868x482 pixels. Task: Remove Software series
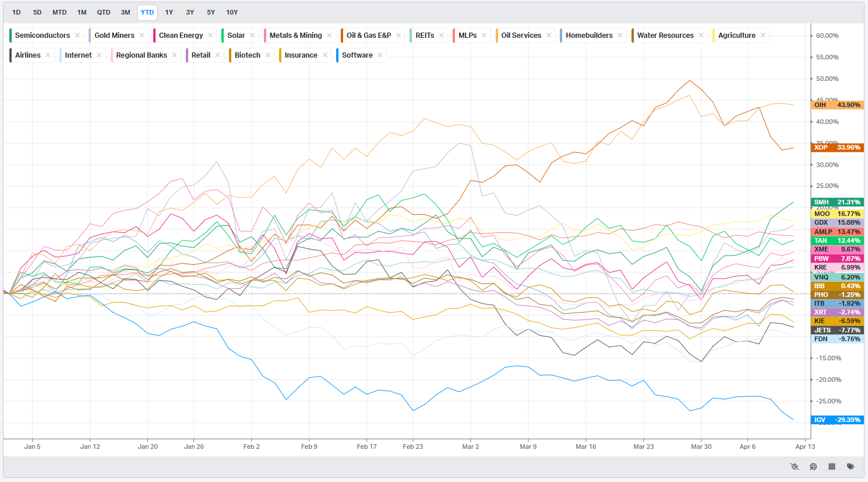380,55
